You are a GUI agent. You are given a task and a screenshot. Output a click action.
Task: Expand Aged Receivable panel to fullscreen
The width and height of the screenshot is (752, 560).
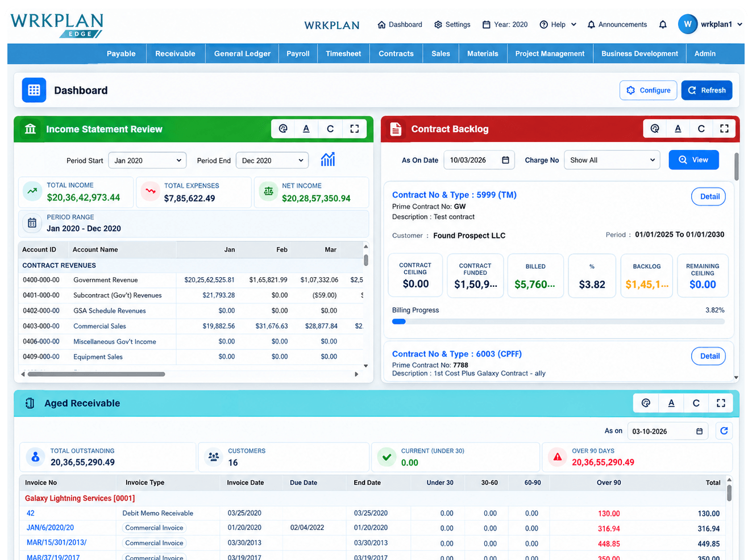[x=721, y=403]
